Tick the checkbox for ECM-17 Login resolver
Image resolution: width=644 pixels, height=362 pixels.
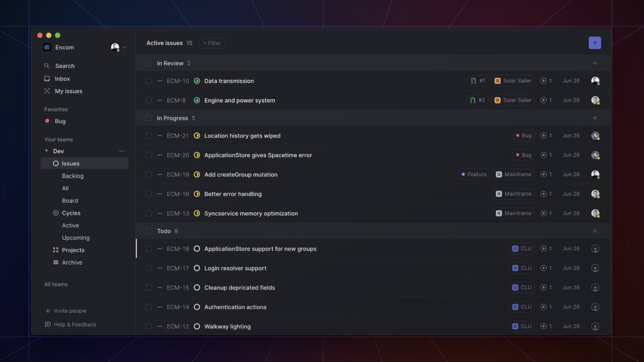149,268
